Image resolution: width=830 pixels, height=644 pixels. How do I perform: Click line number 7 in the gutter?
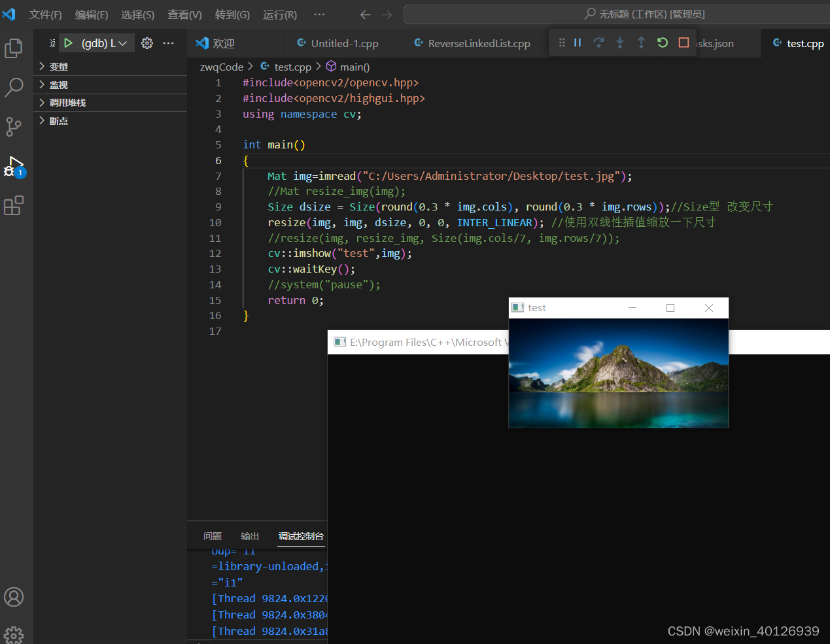coord(218,176)
